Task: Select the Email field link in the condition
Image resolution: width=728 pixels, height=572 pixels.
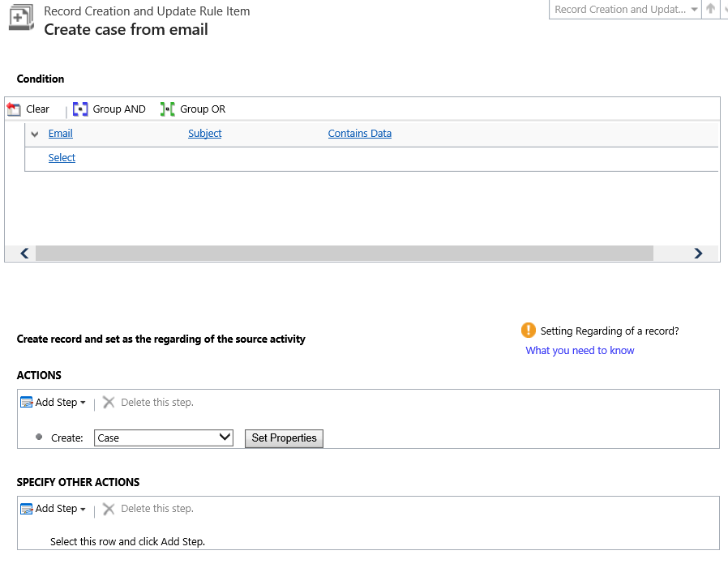Action: pyautogui.click(x=60, y=133)
